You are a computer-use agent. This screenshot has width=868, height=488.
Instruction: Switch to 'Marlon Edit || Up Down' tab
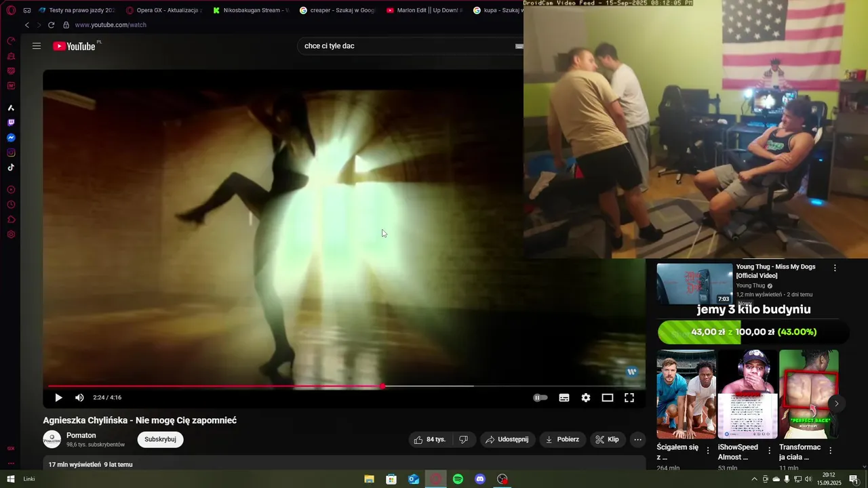tap(425, 10)
